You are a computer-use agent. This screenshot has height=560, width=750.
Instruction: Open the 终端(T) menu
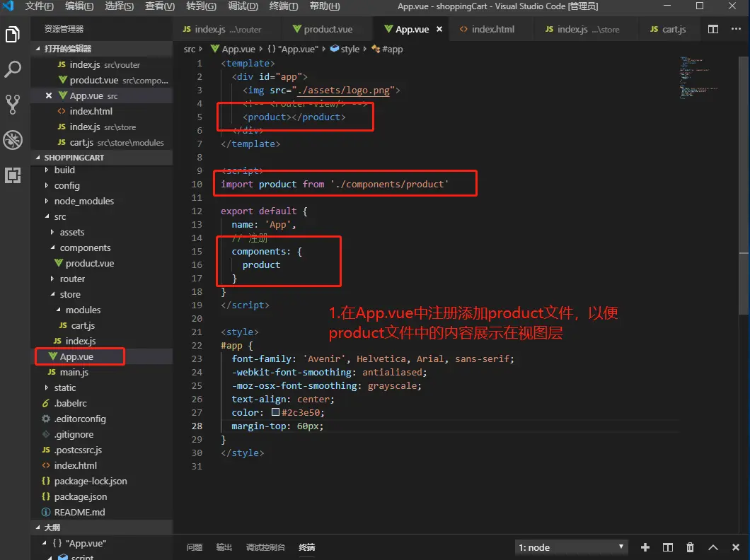click(x=284, y=6)
